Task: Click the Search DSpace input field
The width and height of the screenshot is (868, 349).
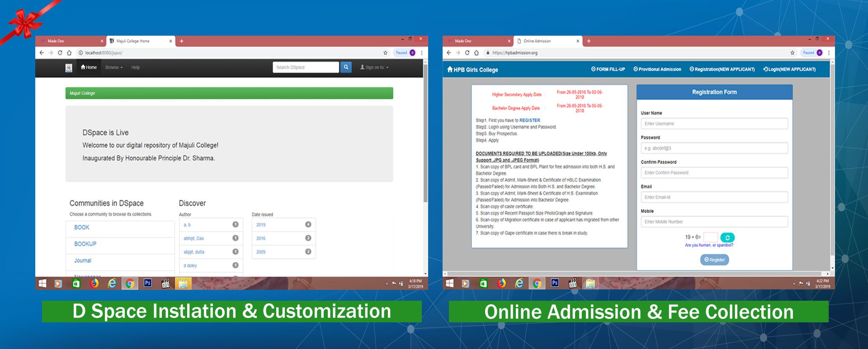Action: click(x=306, y=67)
